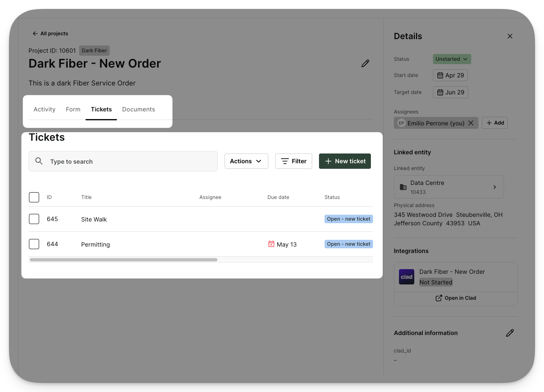Click the 345 Westwood Drive address

pos(448,219)
